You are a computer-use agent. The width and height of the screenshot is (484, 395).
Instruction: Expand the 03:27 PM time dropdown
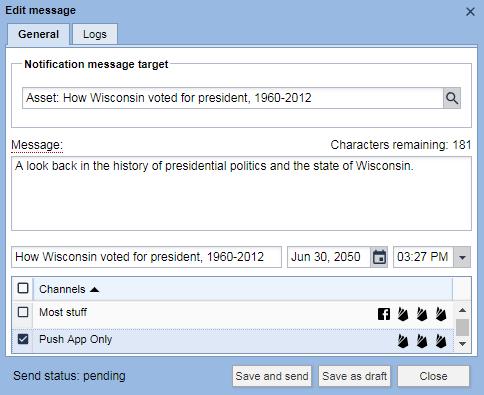pos(462,257)
